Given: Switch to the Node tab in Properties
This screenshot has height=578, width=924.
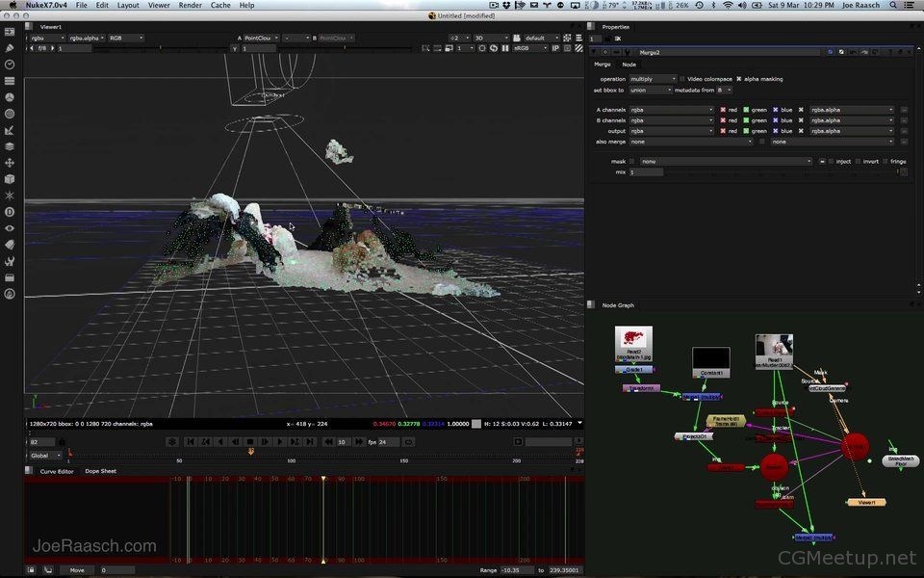Looking at the screenshot, I should [629, 65].
